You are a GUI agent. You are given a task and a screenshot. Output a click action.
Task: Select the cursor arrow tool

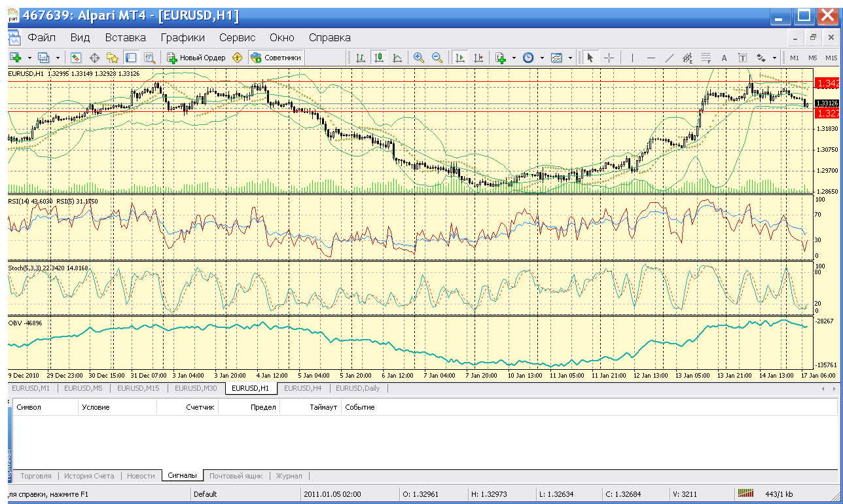pyautogui.click(x=590, y=58)
